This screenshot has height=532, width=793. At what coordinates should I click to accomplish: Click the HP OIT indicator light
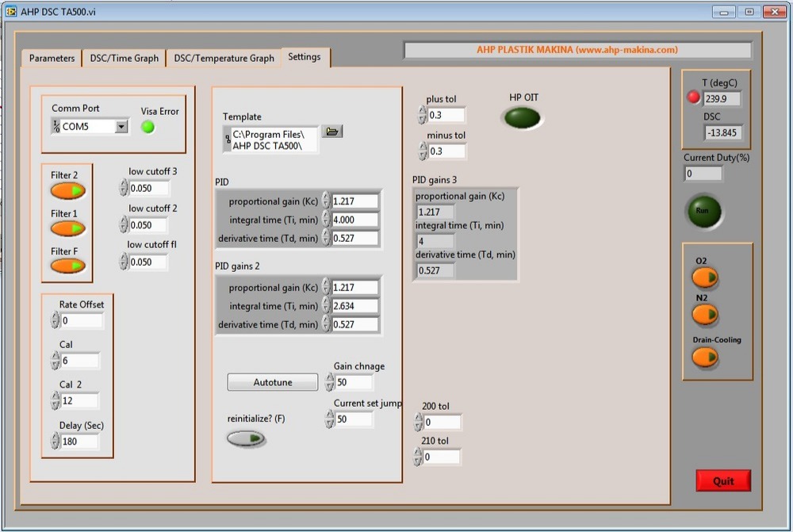pos(523,118)
